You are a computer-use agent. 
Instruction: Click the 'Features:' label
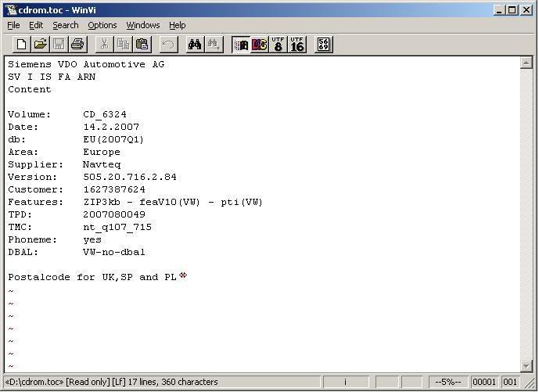(x=36, y=202)
